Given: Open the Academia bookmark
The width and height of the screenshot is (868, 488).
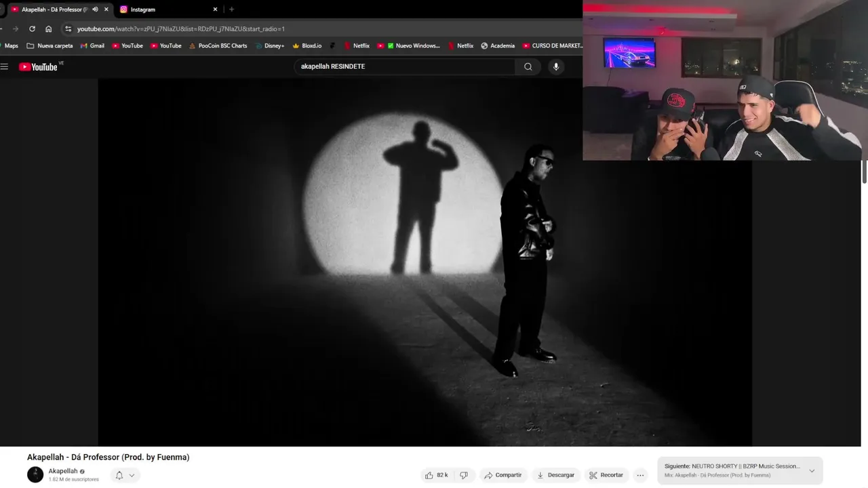Looking at the screenshot, I should coord(498,46).
